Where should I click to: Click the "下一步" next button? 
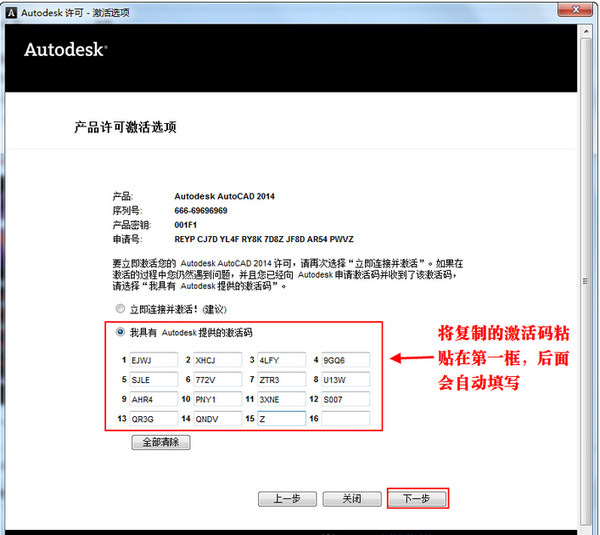417,499
